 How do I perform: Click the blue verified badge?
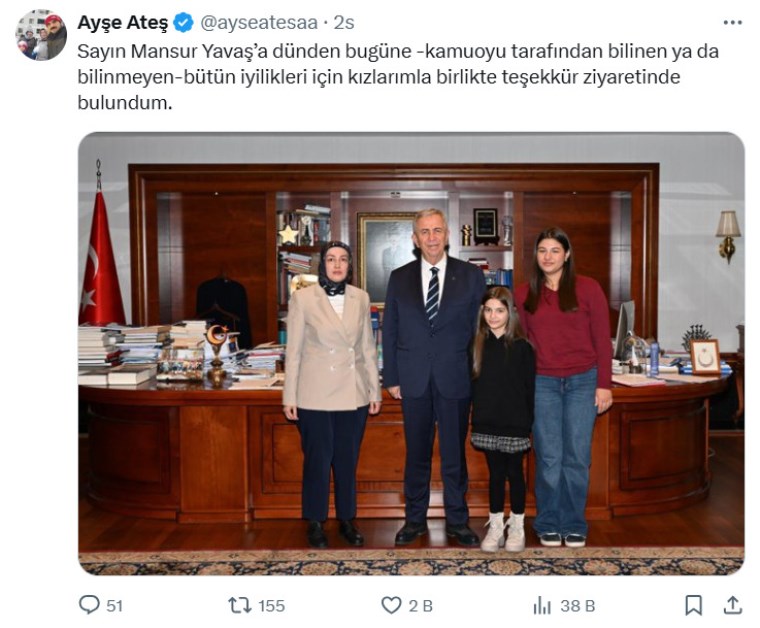(183, 22)
